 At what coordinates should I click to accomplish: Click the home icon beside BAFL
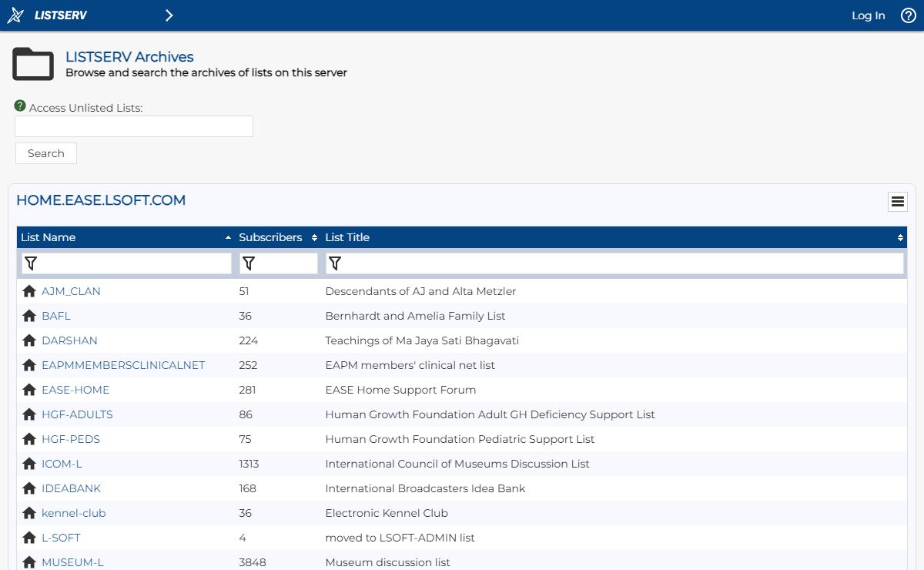point(29,316)
